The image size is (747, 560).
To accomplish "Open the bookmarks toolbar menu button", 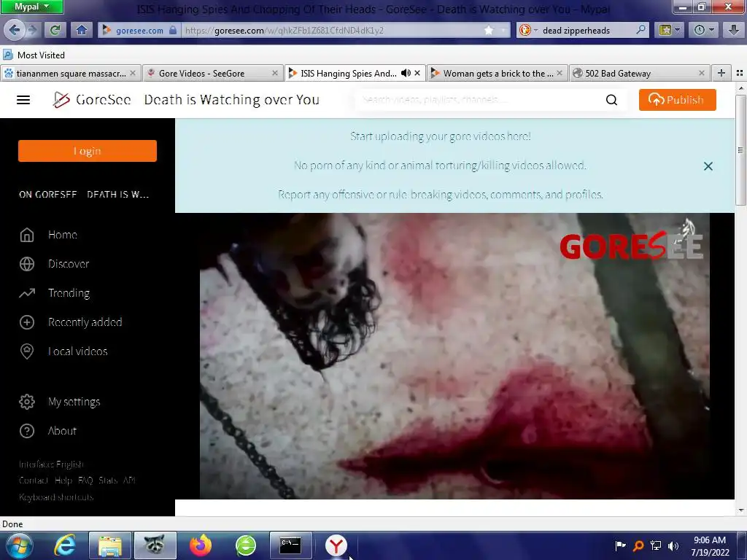I will pyautogui.click(x=669, y=31).
